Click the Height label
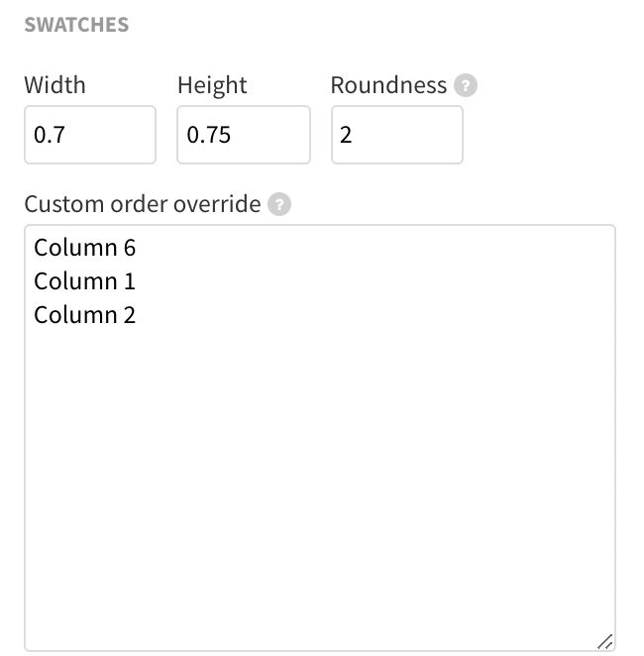 [x=211, y=85]
